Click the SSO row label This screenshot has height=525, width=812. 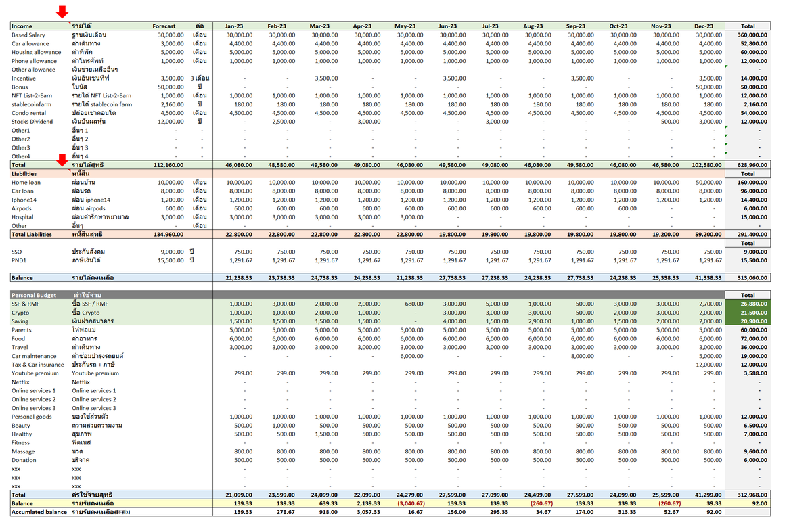click(17, 252)
